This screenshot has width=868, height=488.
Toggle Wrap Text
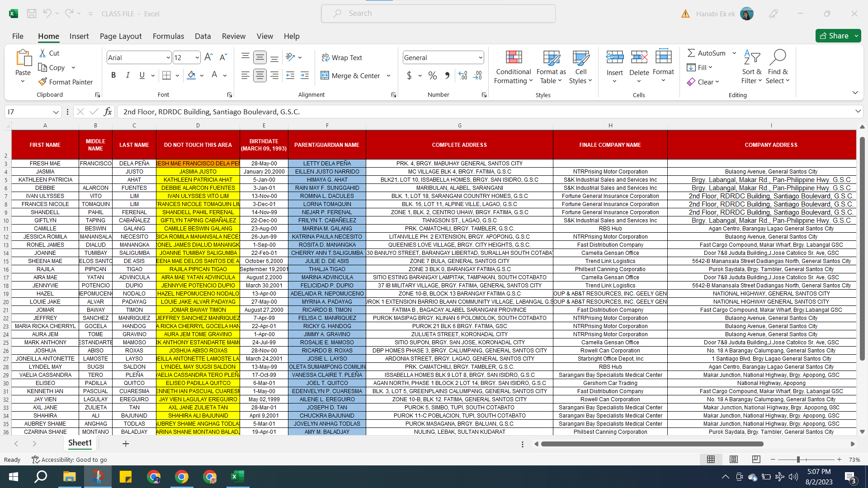[x=342, y=57]
